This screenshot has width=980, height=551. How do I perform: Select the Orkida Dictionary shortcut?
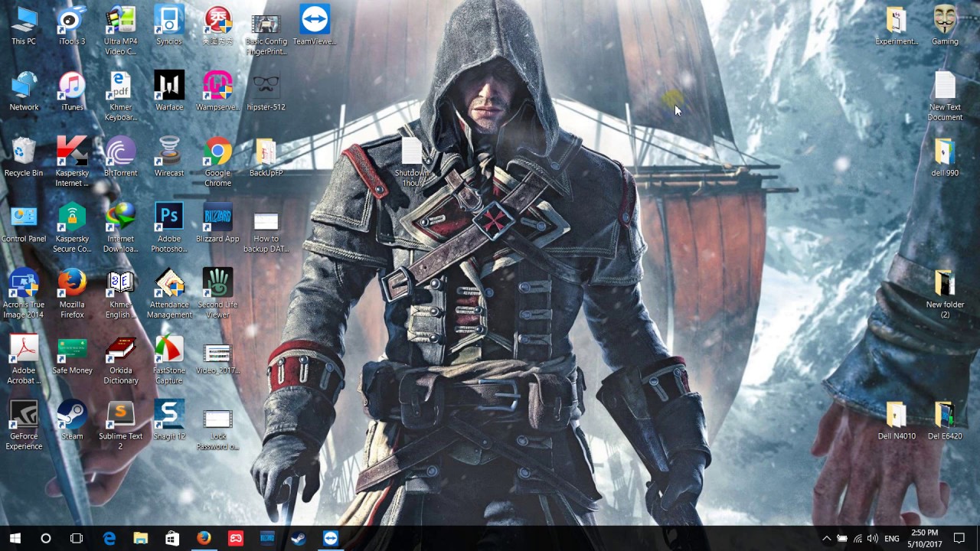point(120,360)
